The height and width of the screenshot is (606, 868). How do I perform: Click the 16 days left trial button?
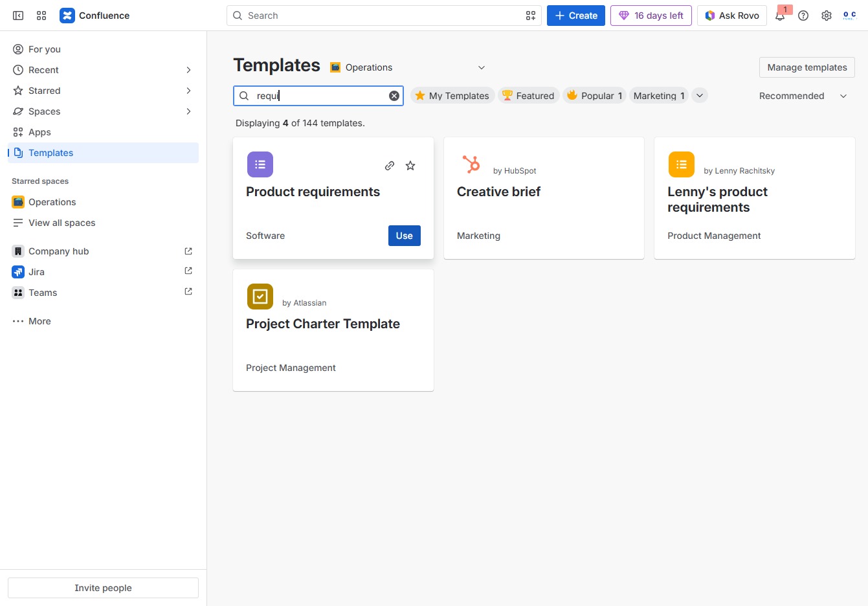(651, 16)
